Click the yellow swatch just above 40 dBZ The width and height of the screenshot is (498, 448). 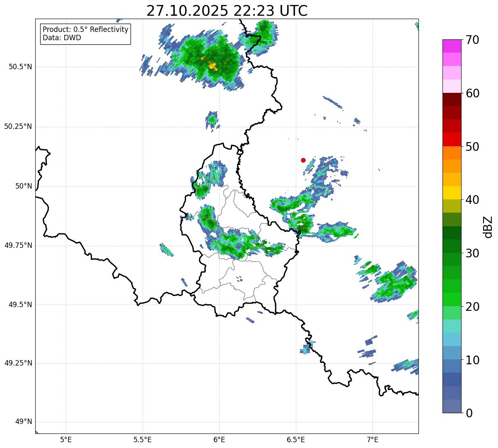[452, 193]
